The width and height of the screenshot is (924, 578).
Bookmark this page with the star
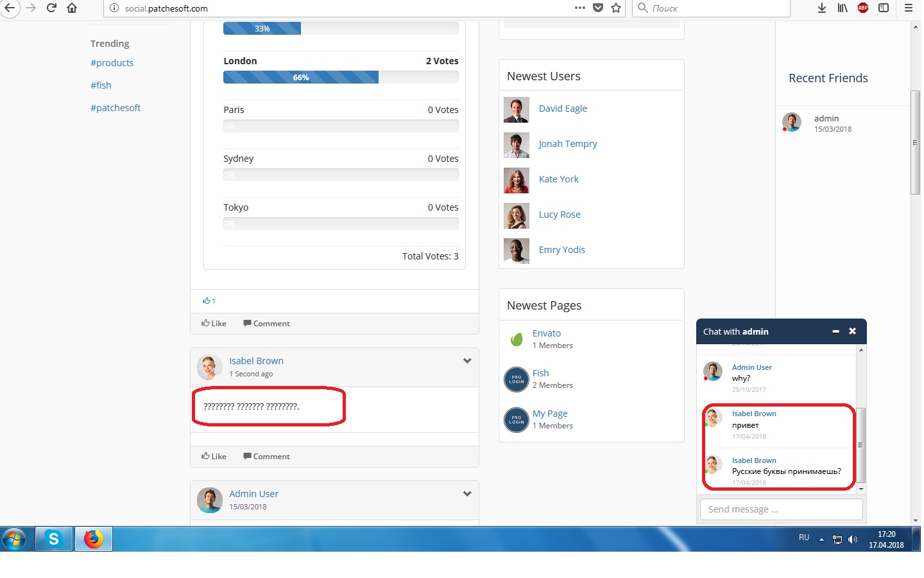(616, 8)
